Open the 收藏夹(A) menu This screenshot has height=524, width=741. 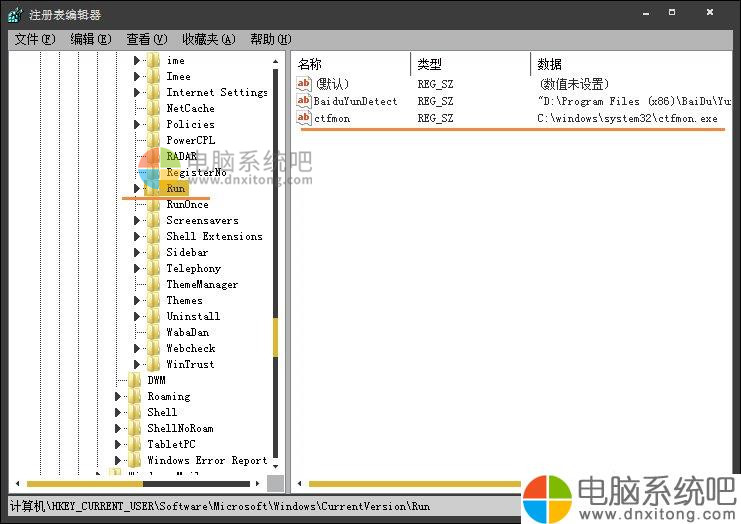coord(208,39)
